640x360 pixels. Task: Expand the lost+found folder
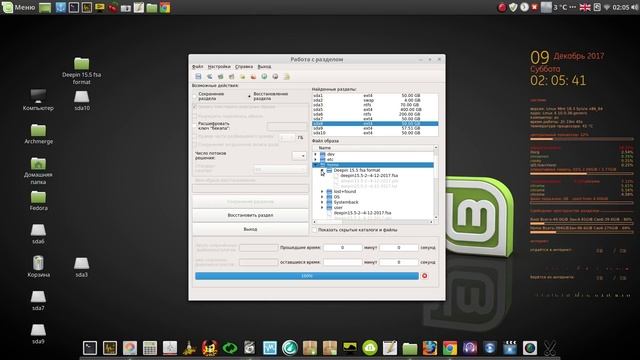click(322, 191)
